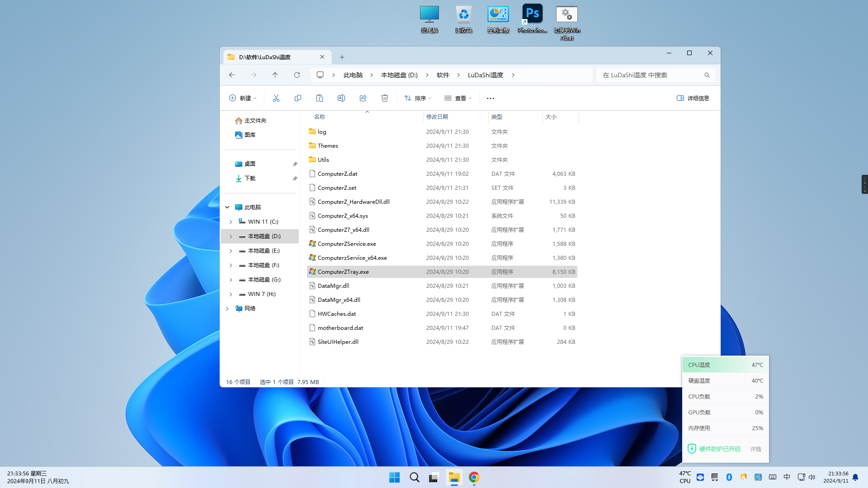Click the Cut scissors icon in toolbar
The image size is (868, 488).
point(276,98)
